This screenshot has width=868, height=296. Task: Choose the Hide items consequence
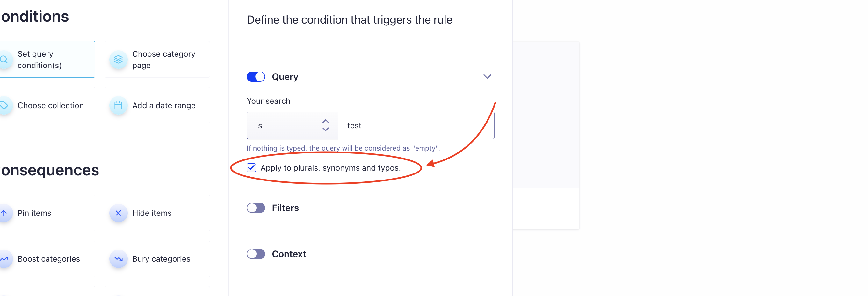(152, 213)
